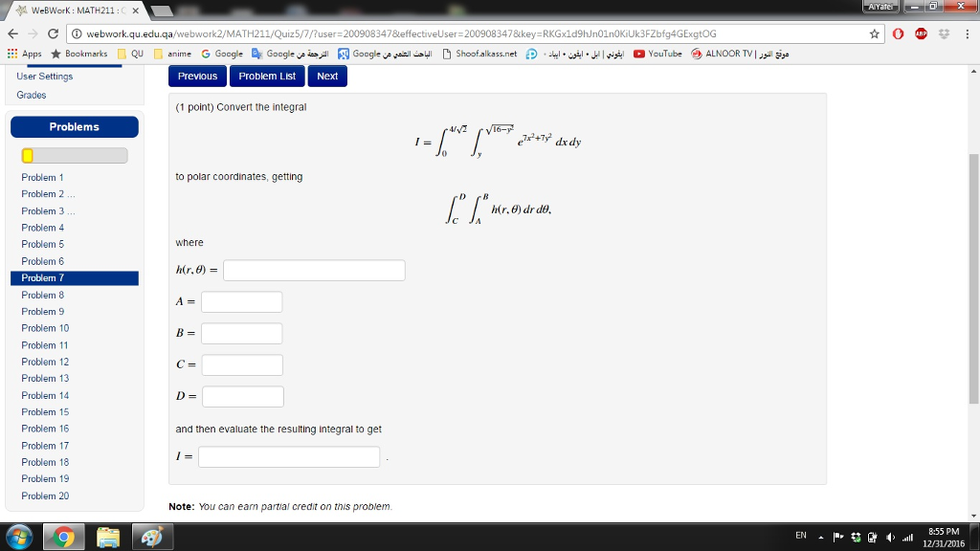The width and height of the screenshot is (980, 551).
Task: Click the Dropbox extension icon
Action: pos(945,32)
